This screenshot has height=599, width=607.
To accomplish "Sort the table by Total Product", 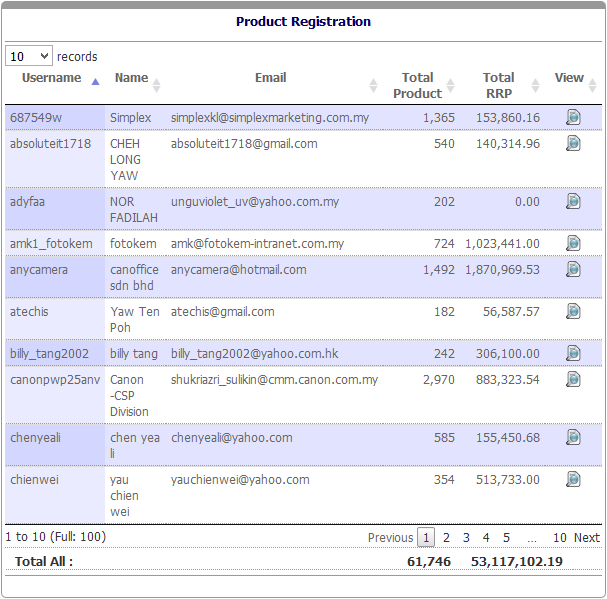I will click(417, 85).
